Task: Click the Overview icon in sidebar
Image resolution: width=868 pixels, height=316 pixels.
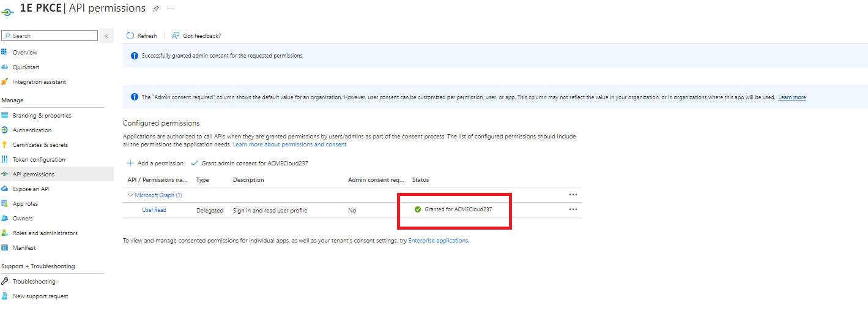Action: (5, 52)
